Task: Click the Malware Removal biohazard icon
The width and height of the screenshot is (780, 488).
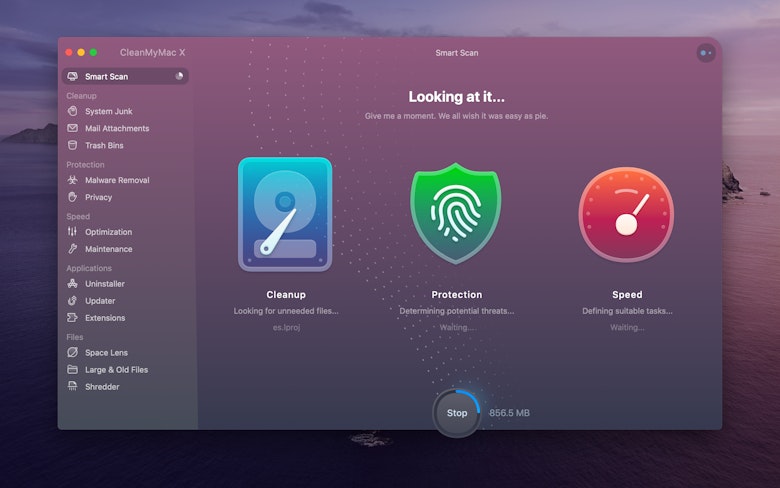Action: pyautogui.click(x=73, y=180)
